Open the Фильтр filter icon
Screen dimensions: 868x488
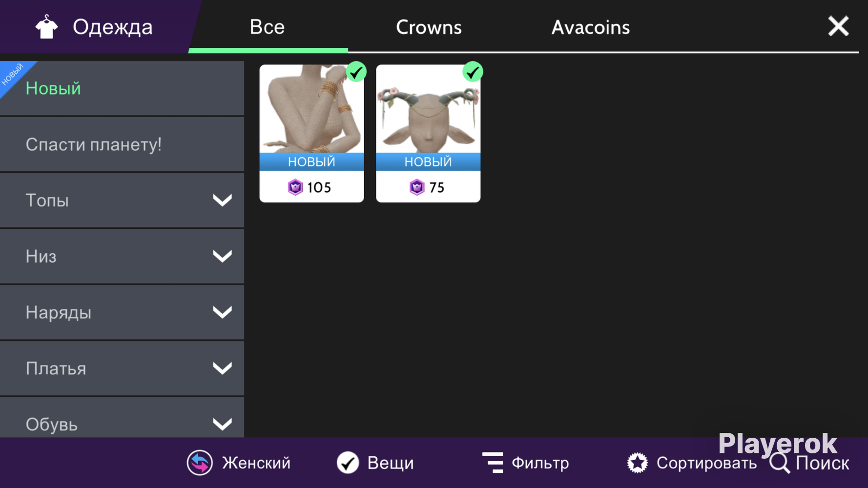coord(493,462)
